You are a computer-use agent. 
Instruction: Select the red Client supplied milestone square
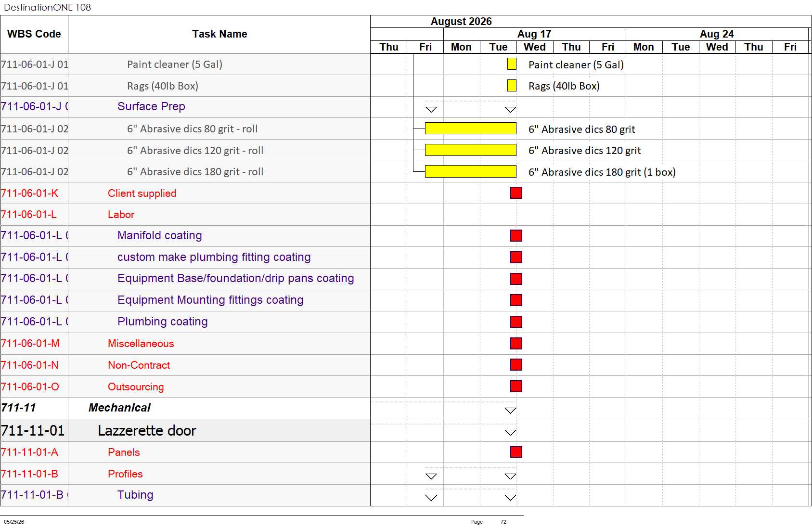pos(516,193)
